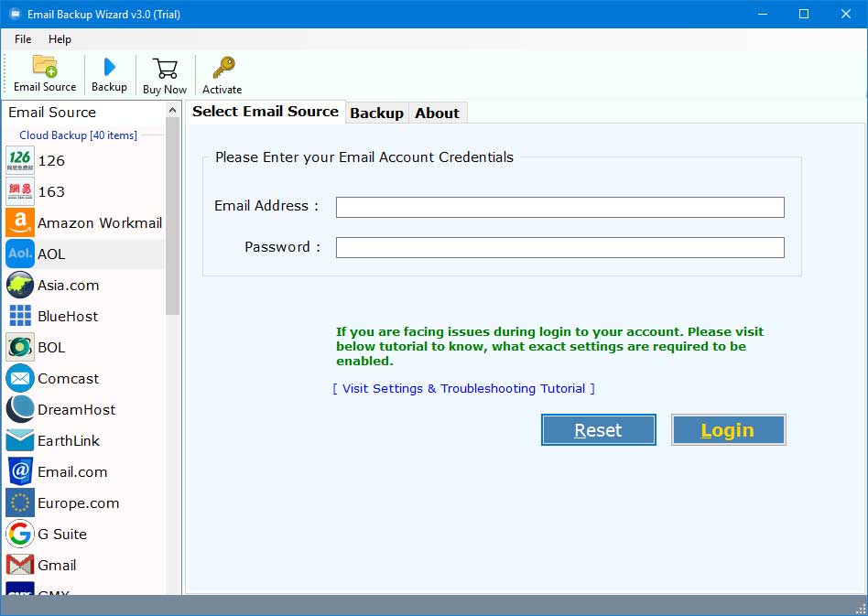
Task: Minimize the Email Backup Wizard window
Action: tap(763, 14)
